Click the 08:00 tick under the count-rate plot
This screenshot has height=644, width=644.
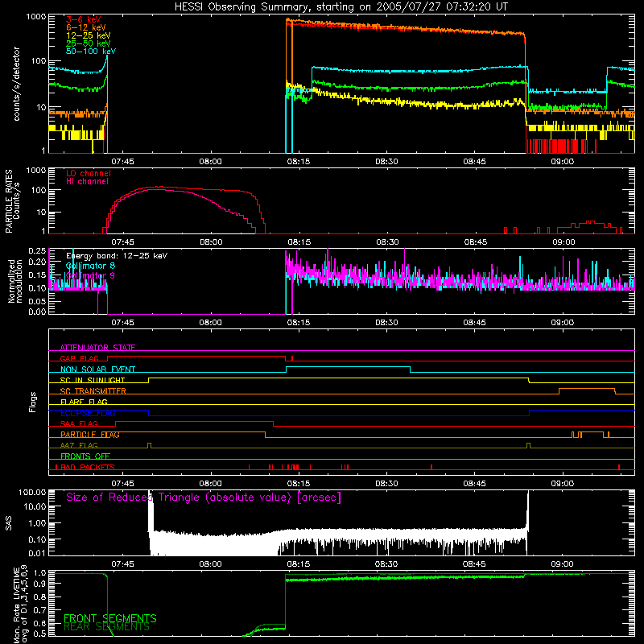211,162
